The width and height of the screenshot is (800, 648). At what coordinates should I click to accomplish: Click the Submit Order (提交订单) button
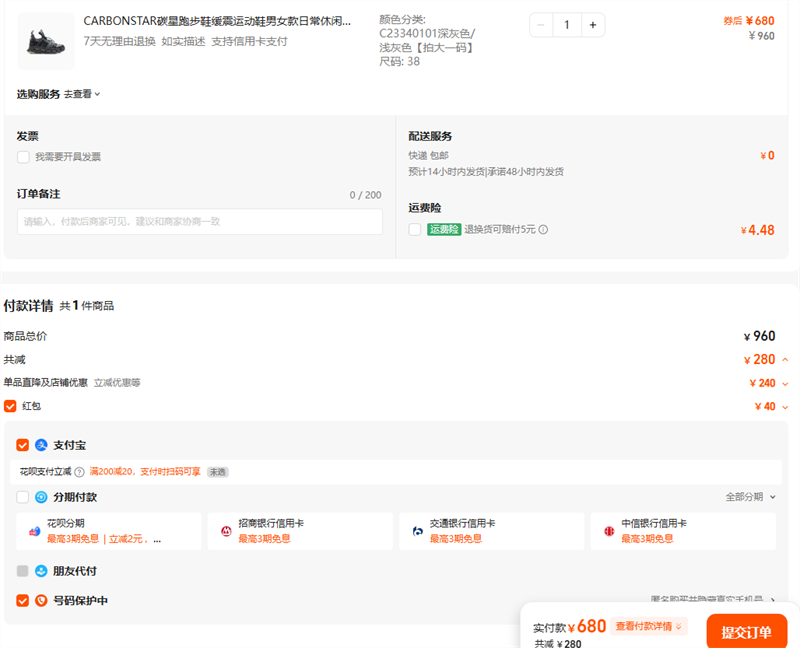(746, 632)
